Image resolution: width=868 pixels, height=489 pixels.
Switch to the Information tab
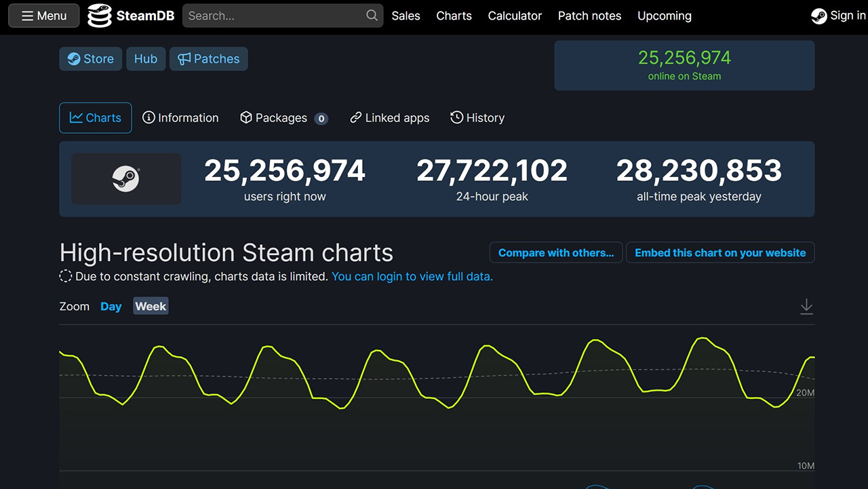point(180,118)
